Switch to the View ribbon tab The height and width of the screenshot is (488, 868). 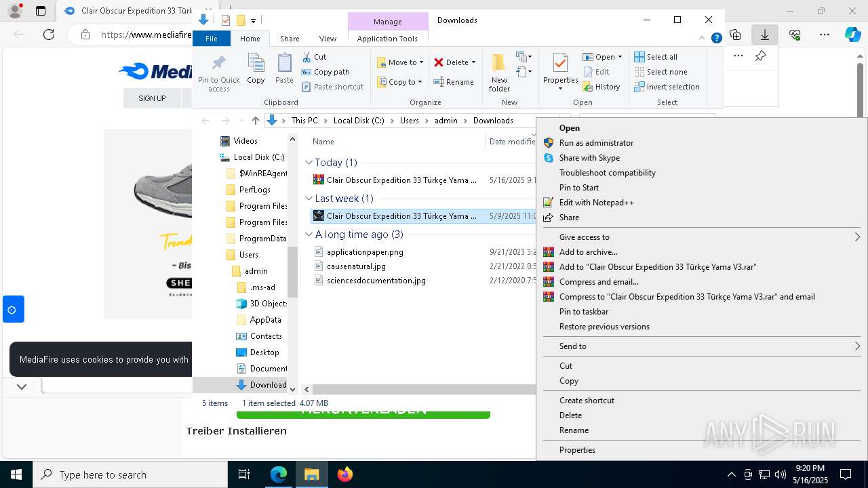point(328,39)
